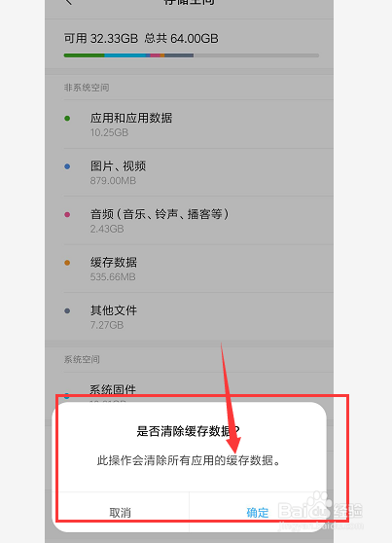392x543 pixels.
Task: Tap the orange dot beside 缓存数据
Action: (67, 263)
